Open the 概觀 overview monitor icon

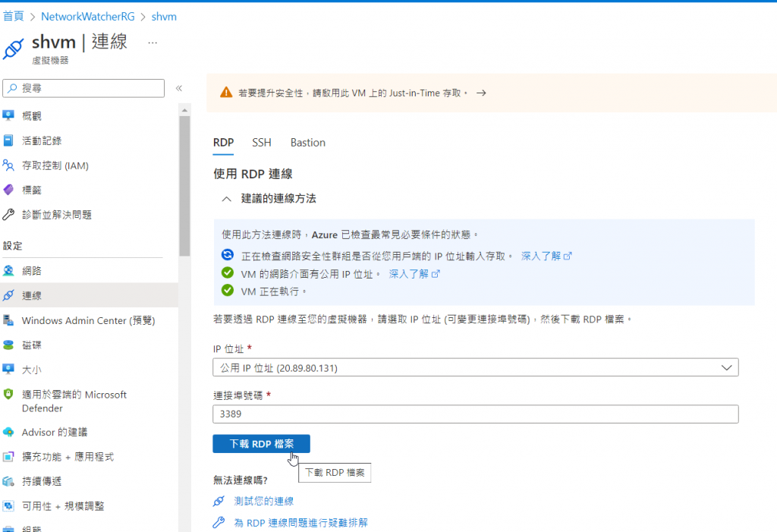point(8,115)
